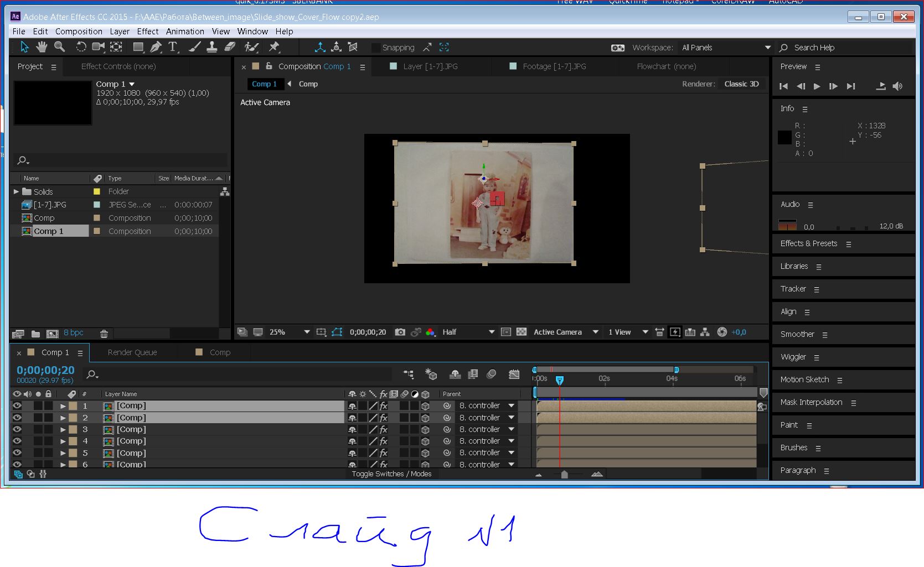This screenshot has width=924, height=567.
Task: Toggle the 3D layer switch for layer 1
Action: click(x=425, y=405)
